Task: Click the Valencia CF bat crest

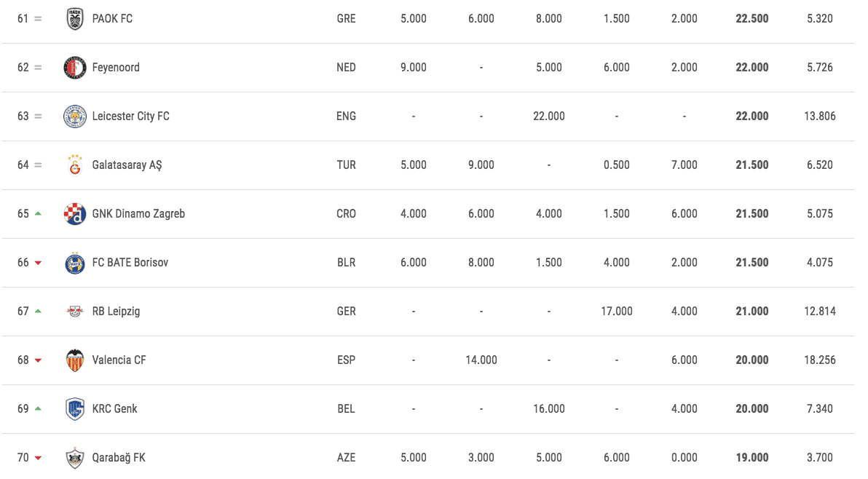Action: pos(75,360)
